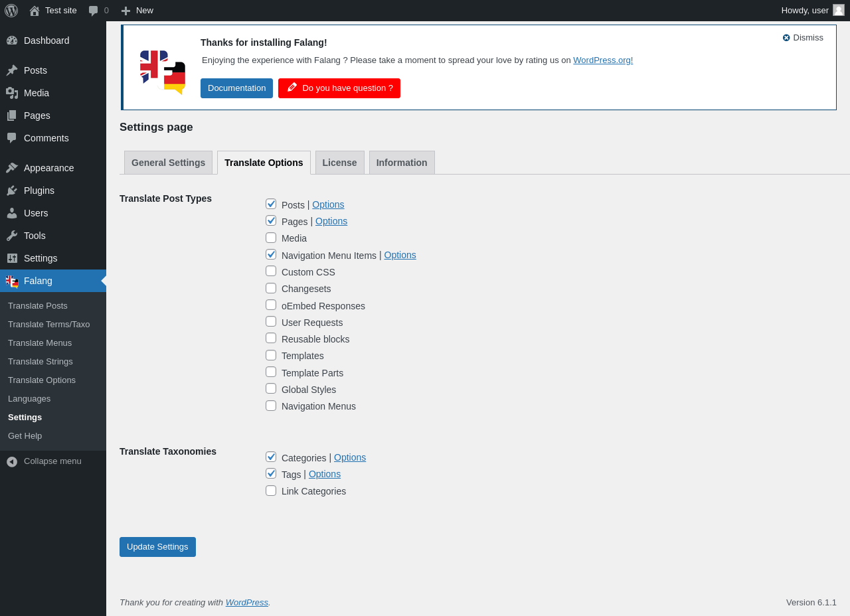Click the Comments bubble icon in sidebar
The width and height of the screenshot is (850, 616).
click(x=12, y=138)
